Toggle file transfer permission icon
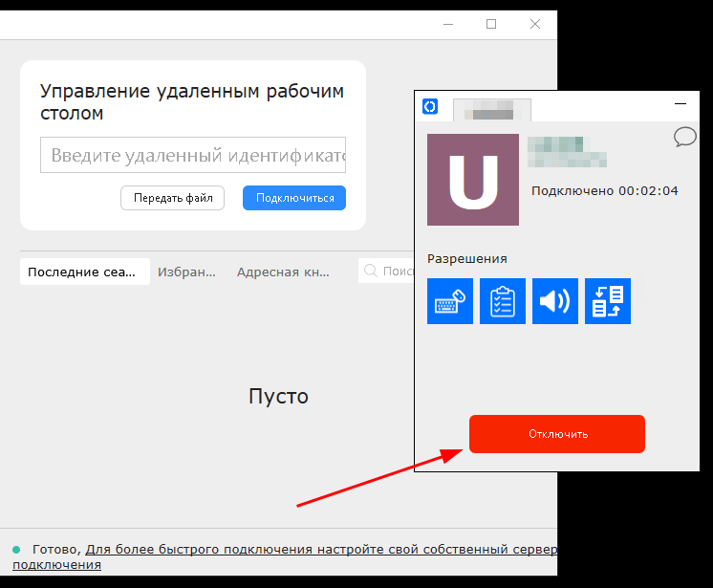The width and height of the screenshot is (713, 588). [x=608, y=301]
